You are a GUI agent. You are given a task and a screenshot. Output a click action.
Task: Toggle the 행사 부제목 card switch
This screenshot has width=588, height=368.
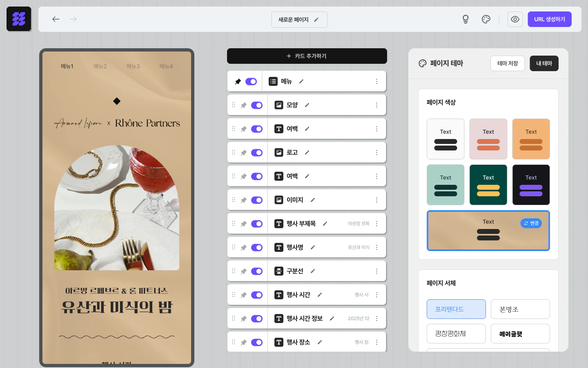[x=257, y=224]
